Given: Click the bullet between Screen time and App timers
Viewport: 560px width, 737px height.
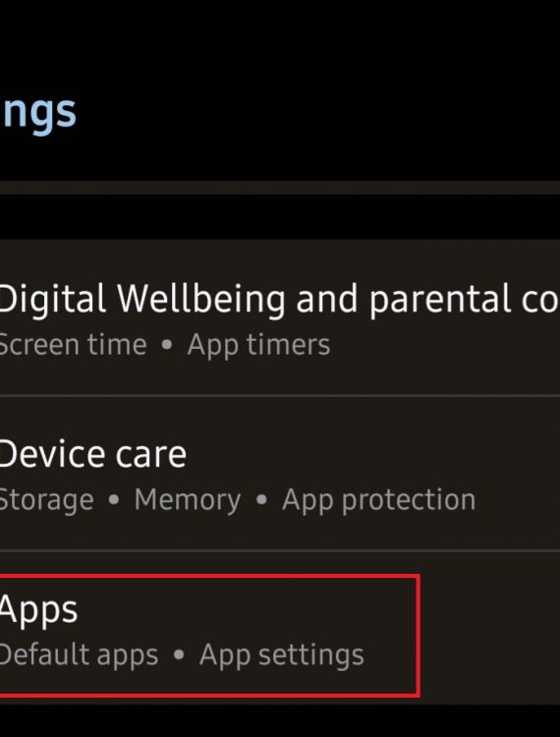Looking at the screenshot, I should (x=167, y=345).
